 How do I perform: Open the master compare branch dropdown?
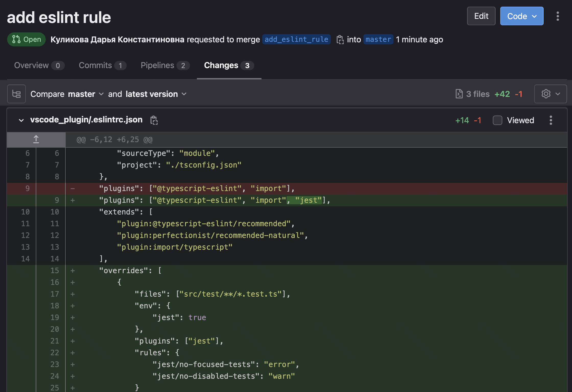pos(86,94)
